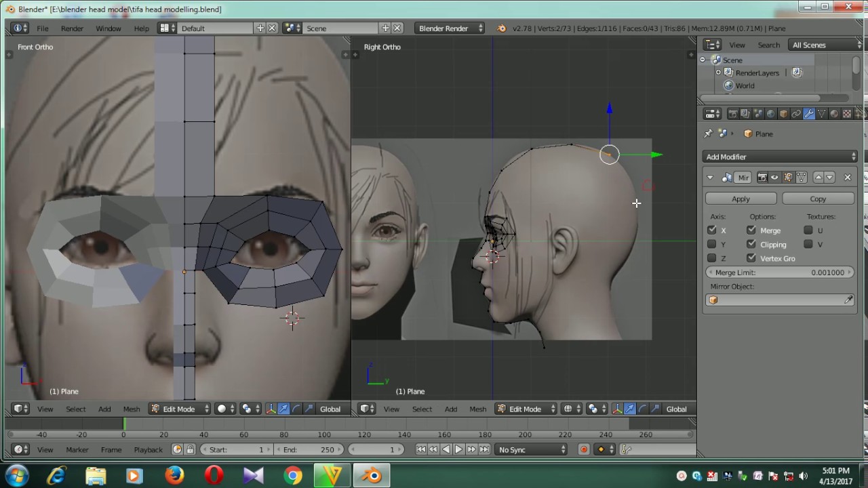Image resolution: width=868 pixels, height=488 pixels.
Task: Open the Add Modifier dropdown
Action: [780, 157]
